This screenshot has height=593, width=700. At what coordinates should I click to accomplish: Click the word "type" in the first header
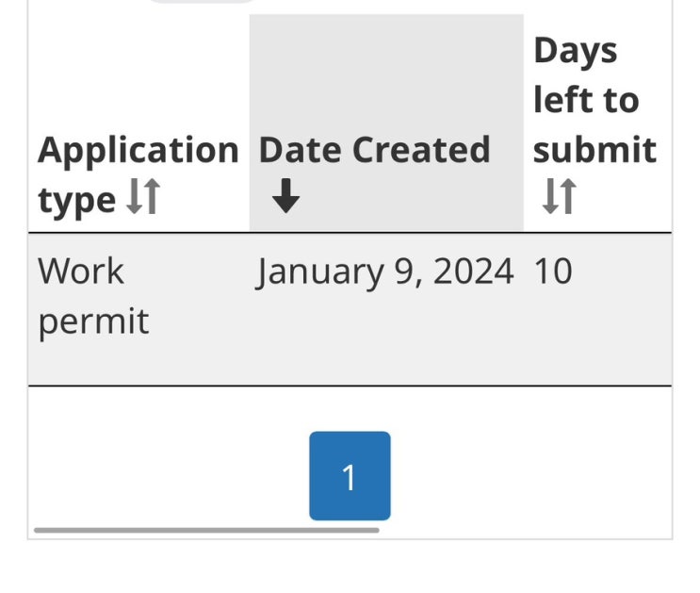tap(77, 200)
